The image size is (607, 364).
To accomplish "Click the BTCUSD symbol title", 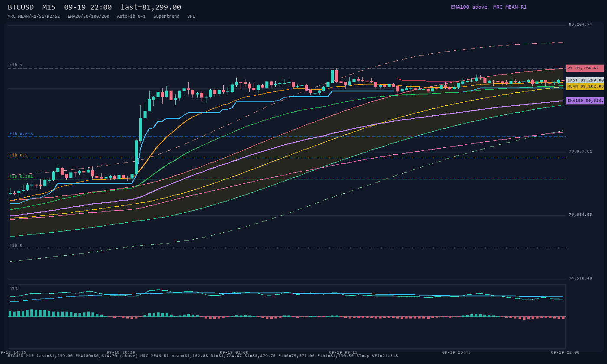I will [x=21, y=7].
